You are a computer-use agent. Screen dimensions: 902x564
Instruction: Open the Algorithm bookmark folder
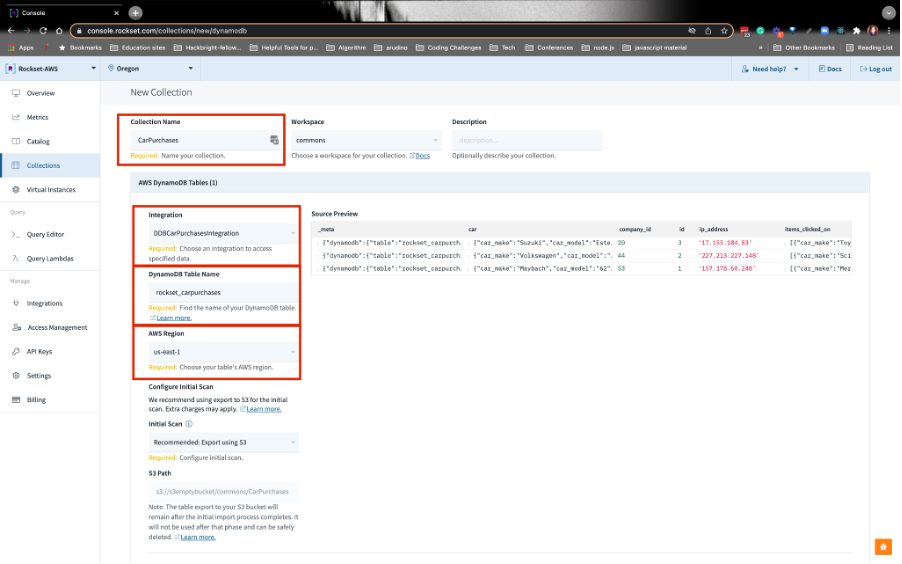pos(346,48)
